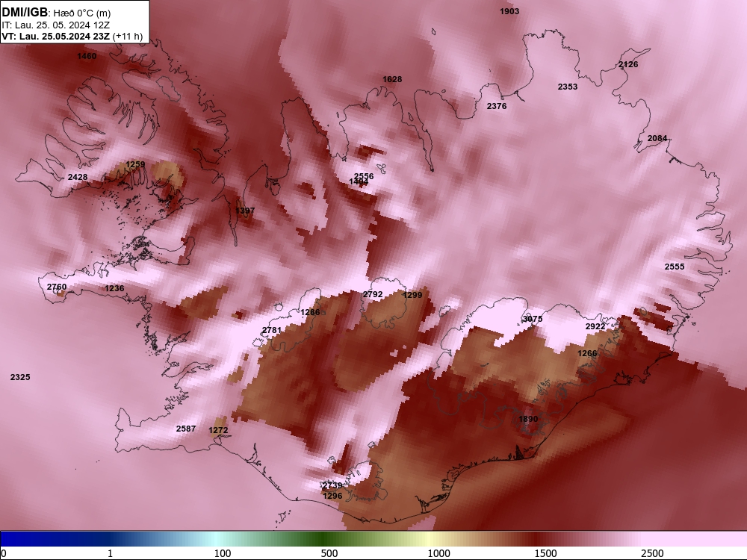Click the 2555 map value
747x560 pixels.
click(674, 267)
